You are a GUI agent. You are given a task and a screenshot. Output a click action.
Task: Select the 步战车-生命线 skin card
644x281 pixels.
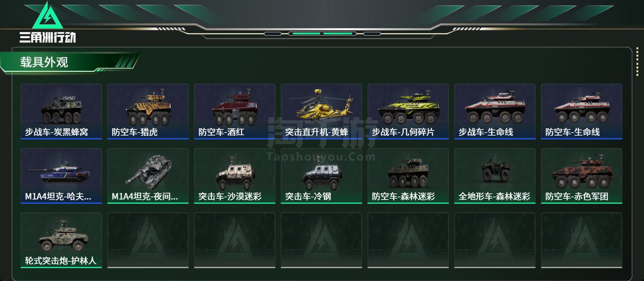(495, 112)
